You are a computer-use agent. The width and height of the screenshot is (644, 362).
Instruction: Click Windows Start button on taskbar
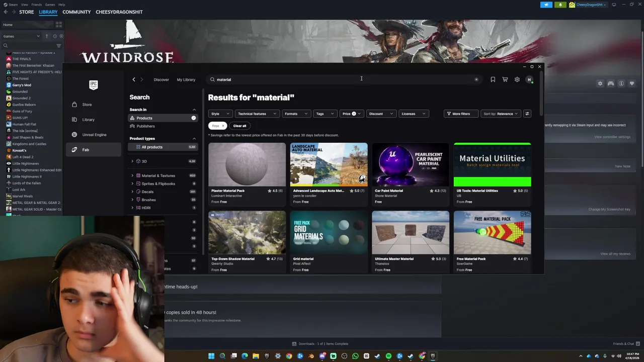[x=211, y=356]
